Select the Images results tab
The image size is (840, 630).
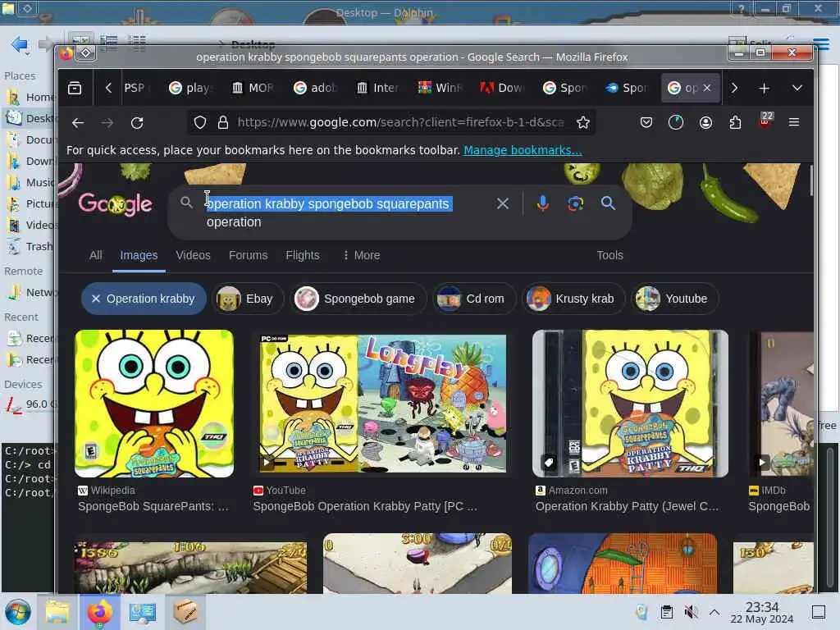pos(139,256)
